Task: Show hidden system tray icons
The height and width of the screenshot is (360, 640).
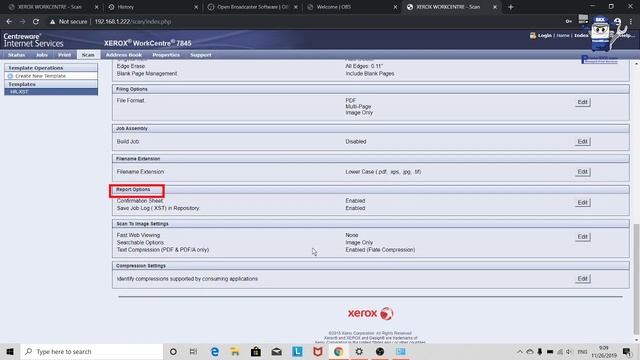Action: pyautogui.click(x=520, y=351)
